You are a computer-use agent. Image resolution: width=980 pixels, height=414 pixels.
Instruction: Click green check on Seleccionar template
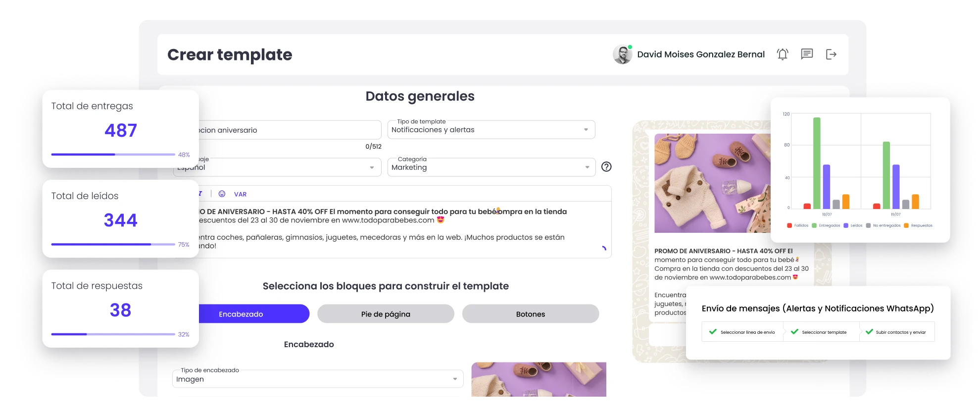coord(794,332)
